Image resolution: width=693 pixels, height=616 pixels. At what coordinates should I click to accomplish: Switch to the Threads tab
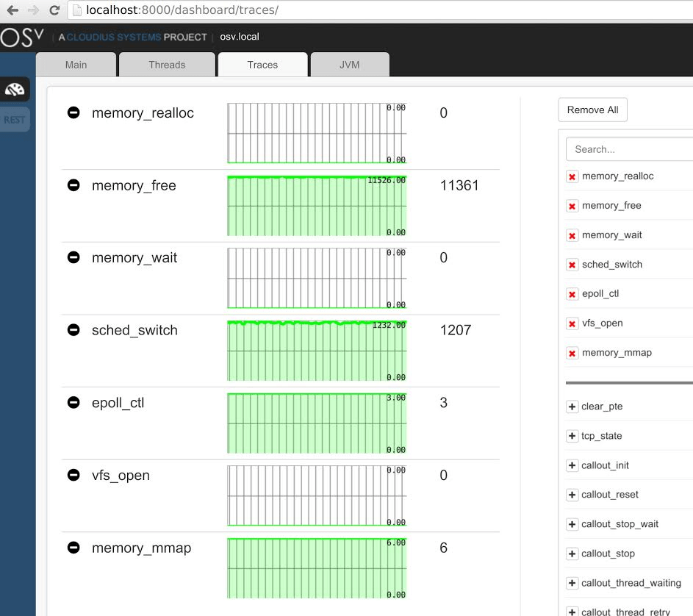[x=167, y=65]
